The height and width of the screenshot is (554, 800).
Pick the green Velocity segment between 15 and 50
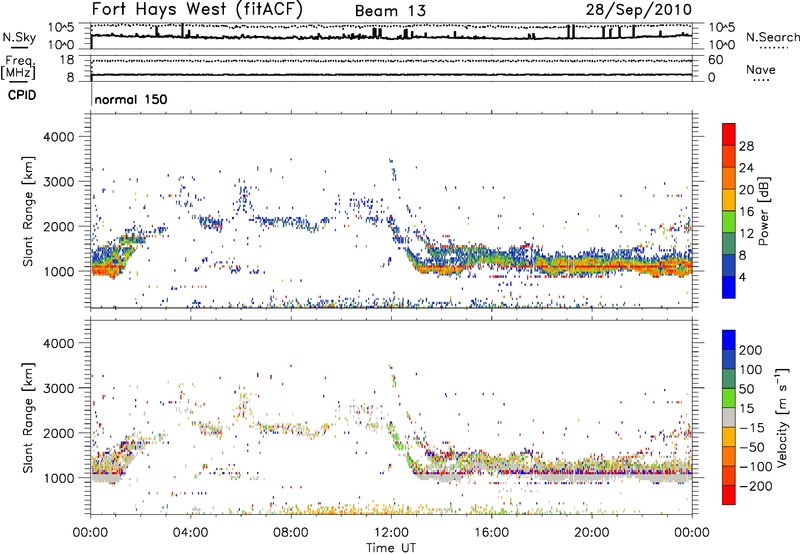pos(729,398)
